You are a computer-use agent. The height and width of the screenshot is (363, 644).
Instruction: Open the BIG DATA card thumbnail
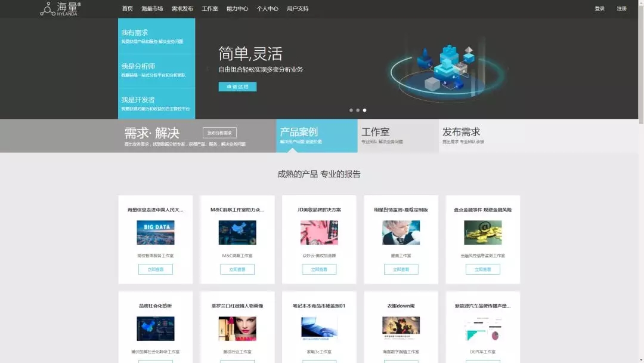click(155, 232)
